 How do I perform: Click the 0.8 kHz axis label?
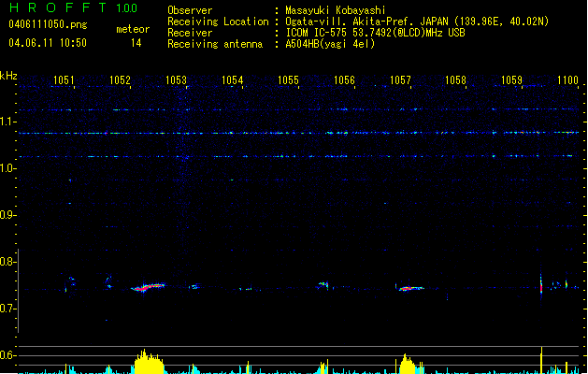(7, 262)
